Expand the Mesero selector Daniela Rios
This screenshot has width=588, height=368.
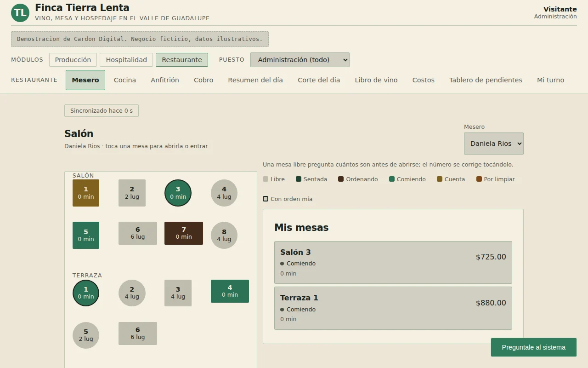tap(494, 144)
